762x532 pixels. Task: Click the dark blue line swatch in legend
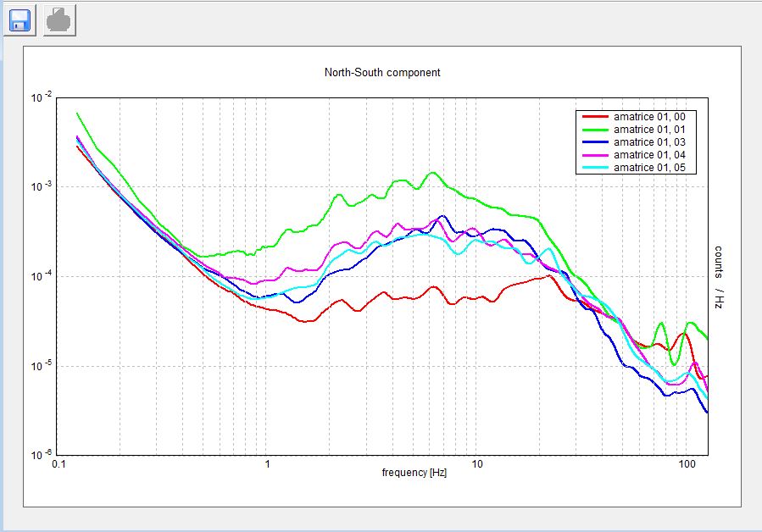(594, 142)
